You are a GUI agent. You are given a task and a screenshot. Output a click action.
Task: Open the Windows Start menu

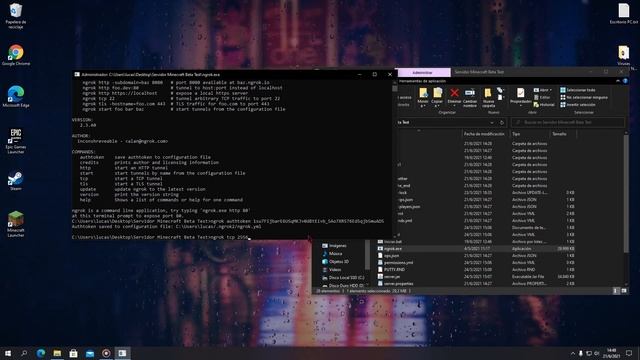coord(8,353)
